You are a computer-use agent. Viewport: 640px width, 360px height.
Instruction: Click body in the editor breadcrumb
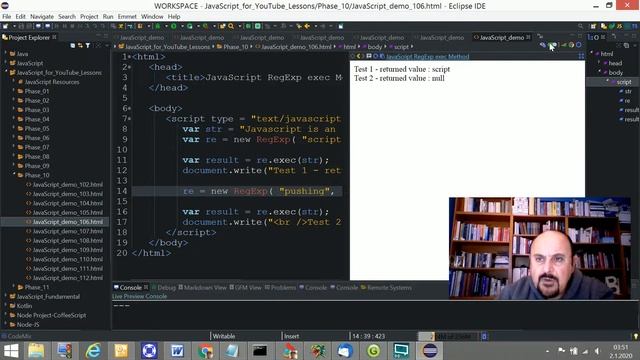375,47
